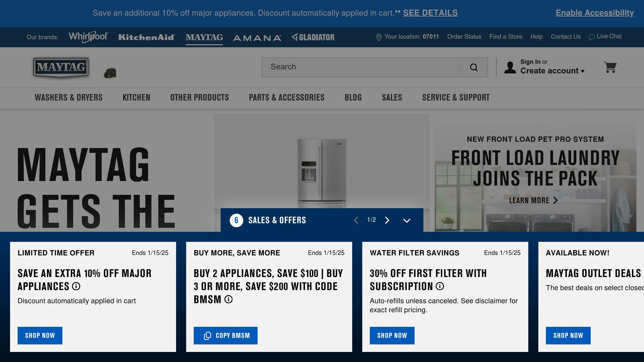The image size is (644, 362).
Task: Collapse the Sales & Offers panel
Action: [407, 220]
